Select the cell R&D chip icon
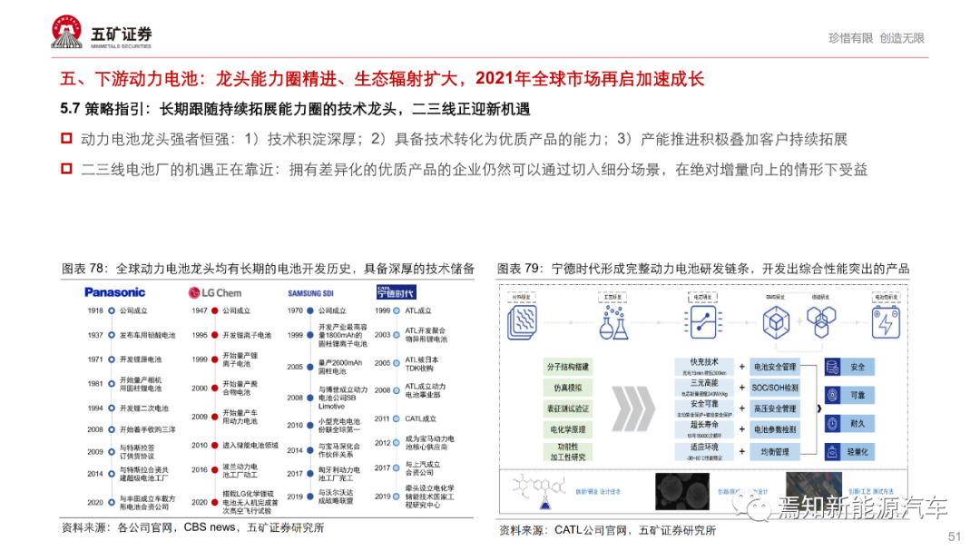Viewport: 980px width, 551px height. [x=703, y=322]
